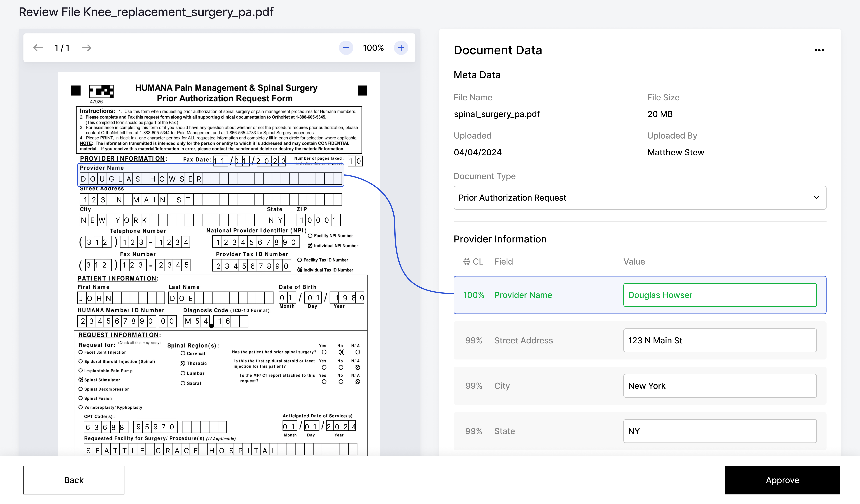Click the Back button
The height and width of the screenshot is (504, 860).
pos(74,480)
